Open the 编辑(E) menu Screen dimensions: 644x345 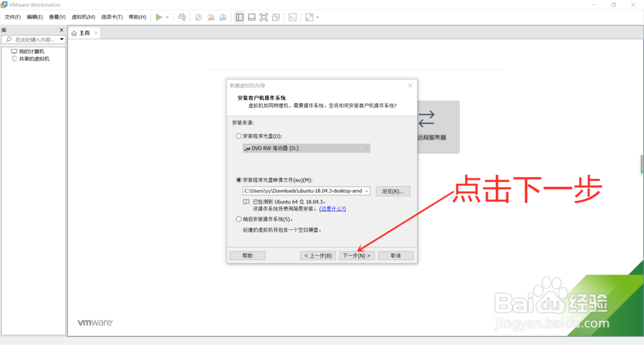pyautogui.click(x=35, y=17)
